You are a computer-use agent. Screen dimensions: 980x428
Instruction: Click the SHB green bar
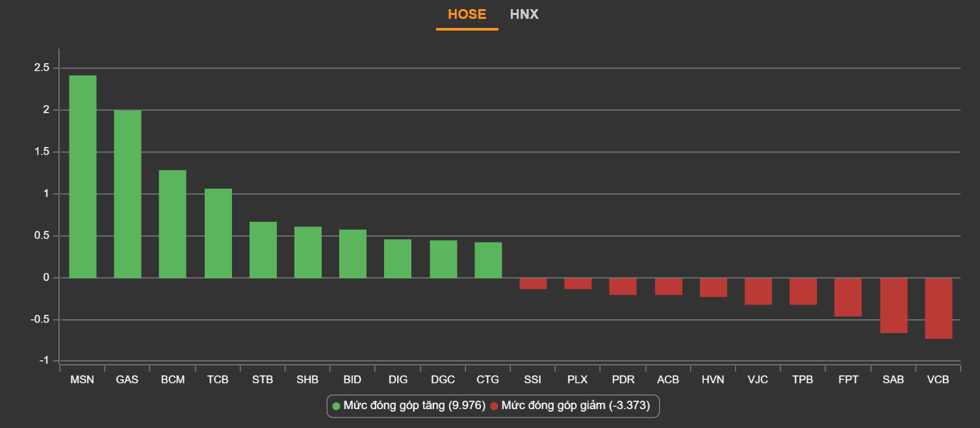coord(308,252)
